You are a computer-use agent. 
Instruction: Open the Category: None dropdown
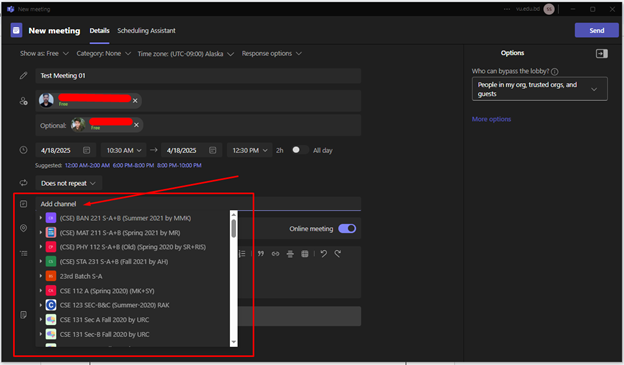103,53
